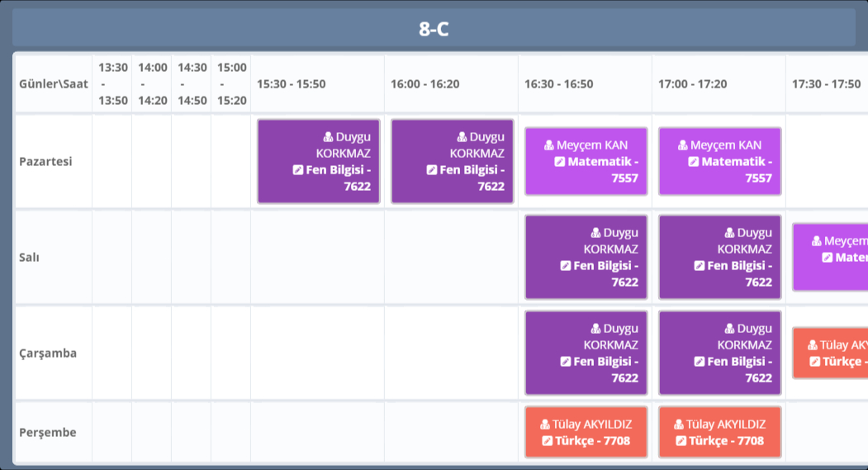Click the 15:30 - 15:50 column header
This screenshot has height=470, width=868.
292,84
